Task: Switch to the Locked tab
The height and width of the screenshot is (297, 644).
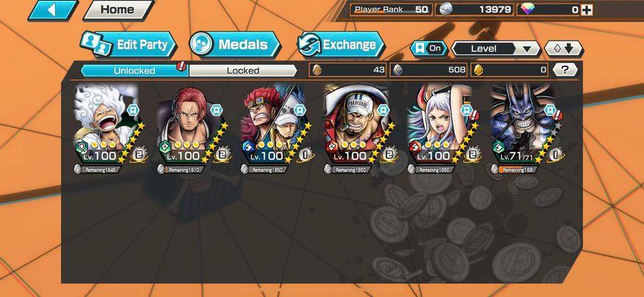Action: [243, 71]
